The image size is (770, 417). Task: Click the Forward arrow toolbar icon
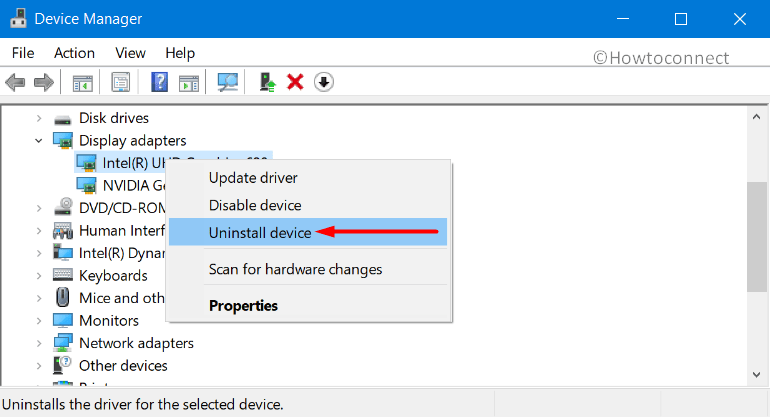coord(44,82)
